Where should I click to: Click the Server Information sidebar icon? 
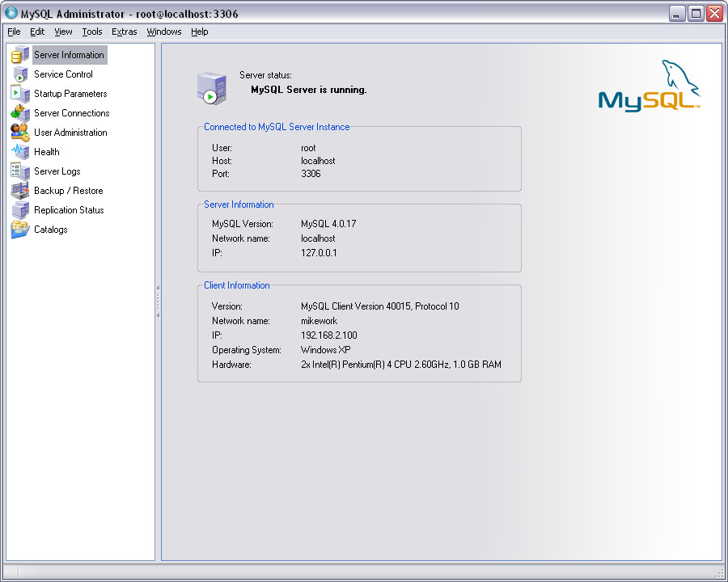tap(20, 55)
